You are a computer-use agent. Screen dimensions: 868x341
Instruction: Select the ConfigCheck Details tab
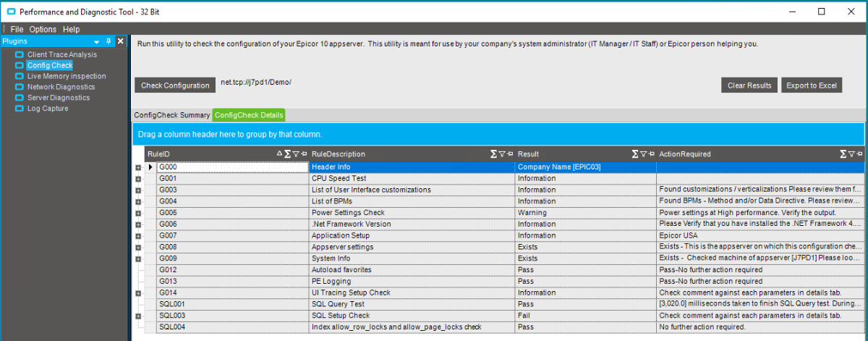(249, 115)
